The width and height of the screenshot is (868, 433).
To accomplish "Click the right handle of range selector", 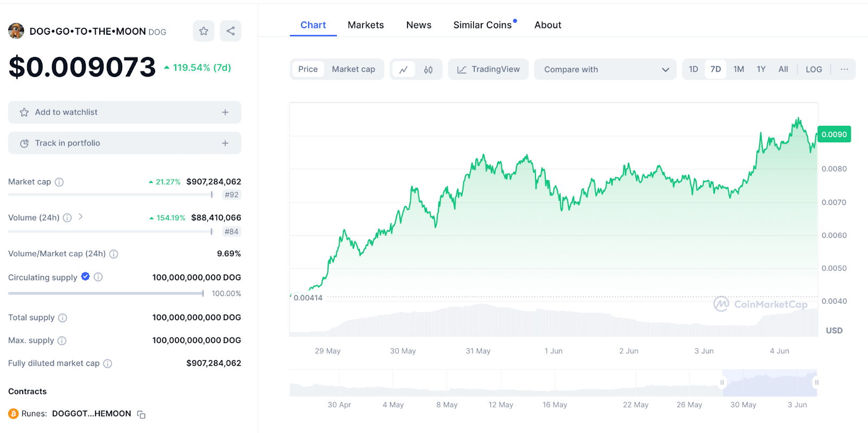I will [816, 383].
